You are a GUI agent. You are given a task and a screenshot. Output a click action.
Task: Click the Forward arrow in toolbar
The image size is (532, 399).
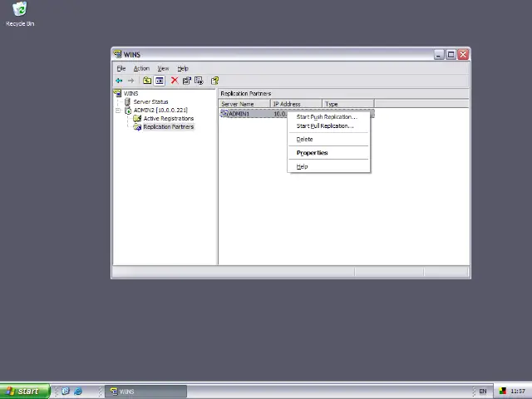tap(131, 81)
